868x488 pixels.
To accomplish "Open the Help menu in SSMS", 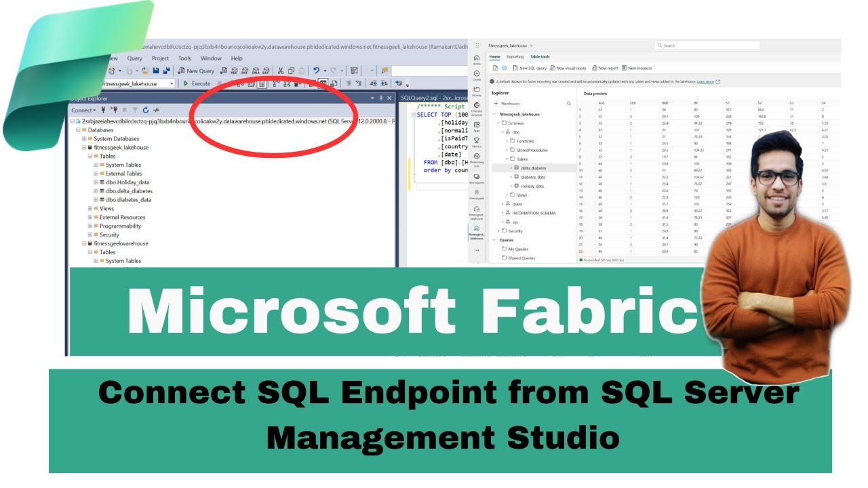I will tap(237, 58).
